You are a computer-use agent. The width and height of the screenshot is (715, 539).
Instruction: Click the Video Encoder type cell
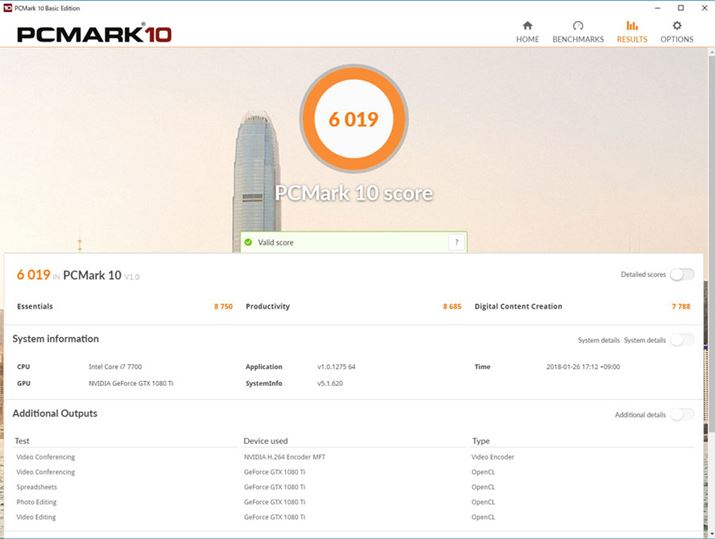click(x=493, y=457)
